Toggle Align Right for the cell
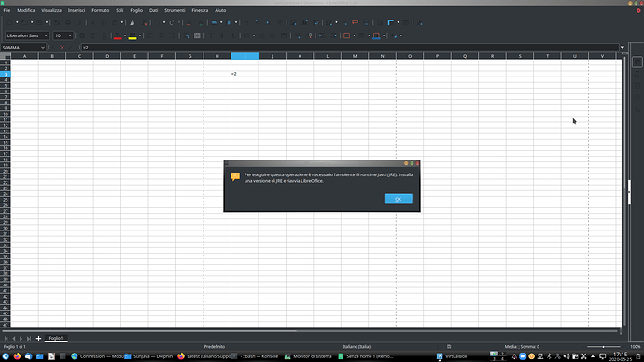This screenshot has width=644, height=362. pyautogui.click(x=173, y=35)
